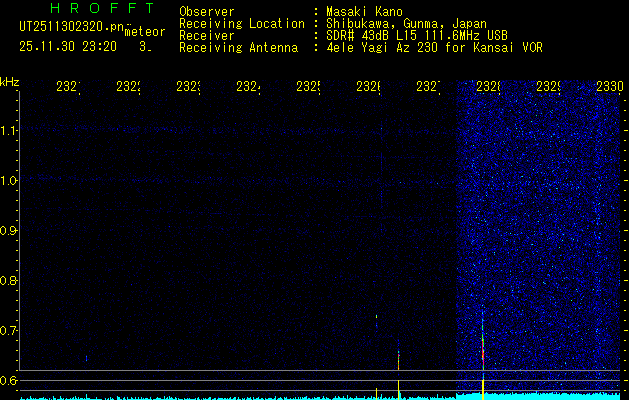
Task: Click the 2330 time axis label
Action: click(x=609, y=86)
